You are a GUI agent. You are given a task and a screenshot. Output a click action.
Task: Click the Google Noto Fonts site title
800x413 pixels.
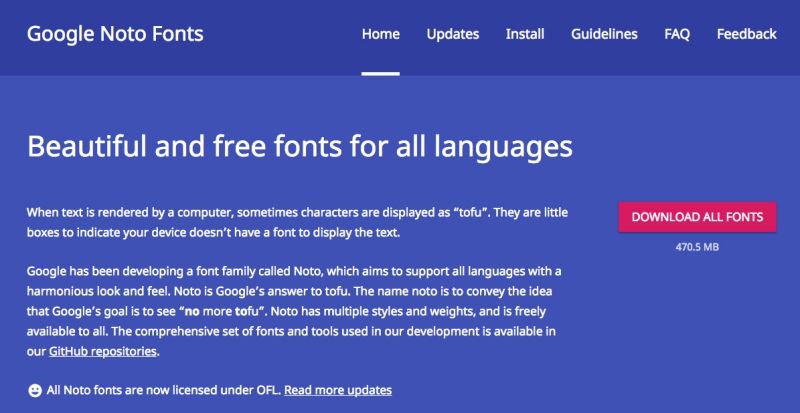(x=115, y=34)
